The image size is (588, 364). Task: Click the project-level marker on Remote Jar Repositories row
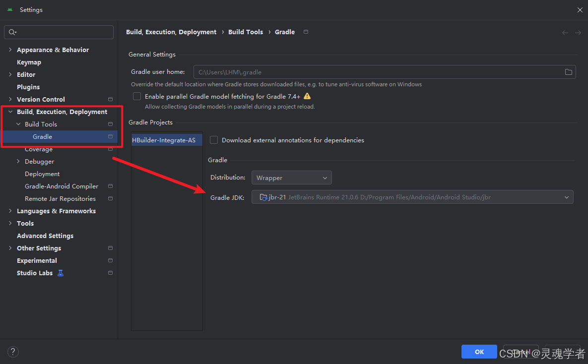(x=110, y=199)
